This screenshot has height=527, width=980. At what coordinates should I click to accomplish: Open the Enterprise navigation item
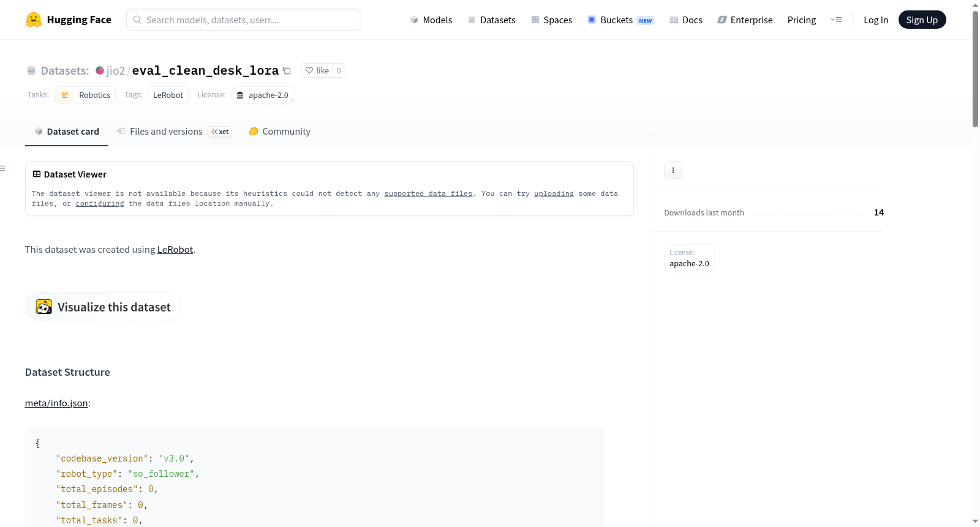tap(745, 20)
